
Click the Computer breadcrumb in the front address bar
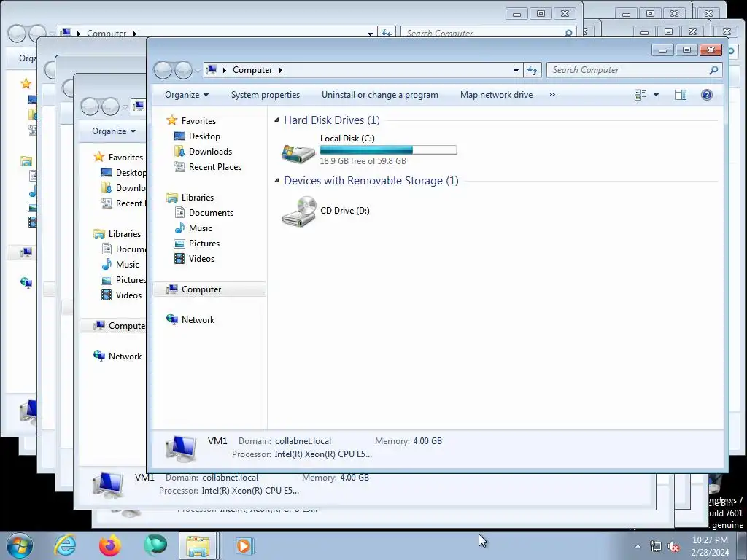click(x=252, y=70)
